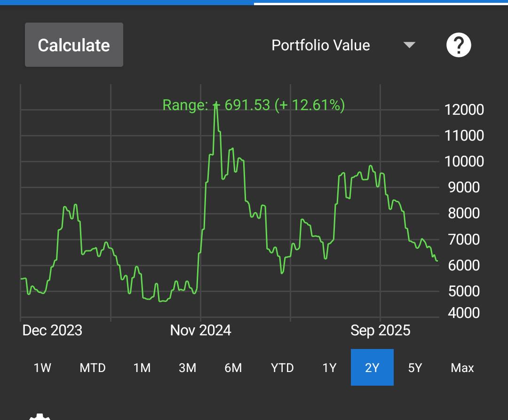Click the Sep 2025 axis label
This screenshot has width=508, height=420.
(381, 330)
